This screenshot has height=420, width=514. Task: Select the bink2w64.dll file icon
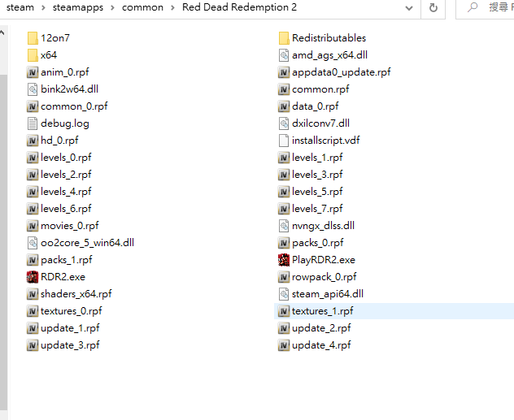click(x=33, y=89)
